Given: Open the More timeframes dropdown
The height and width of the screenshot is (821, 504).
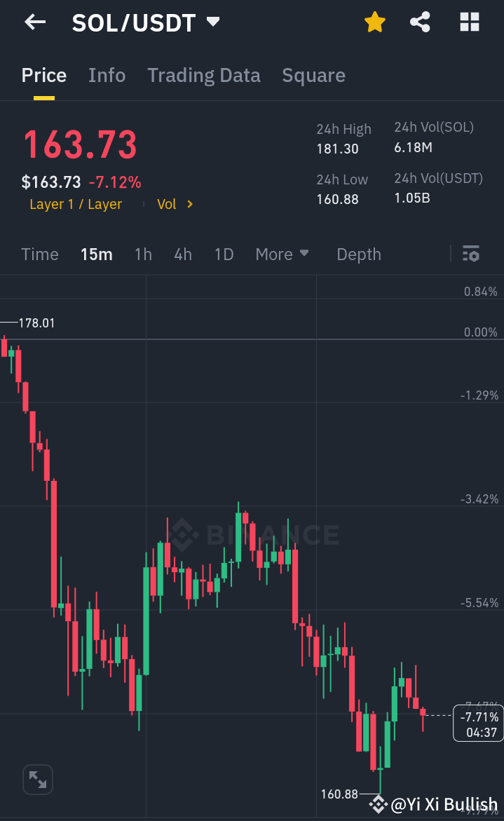Looking at the screenshot, I should coord(282,255).
